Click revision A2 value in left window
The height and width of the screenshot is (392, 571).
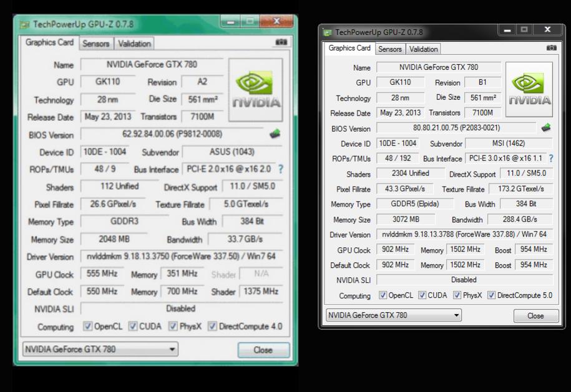(x=202, y=82)
